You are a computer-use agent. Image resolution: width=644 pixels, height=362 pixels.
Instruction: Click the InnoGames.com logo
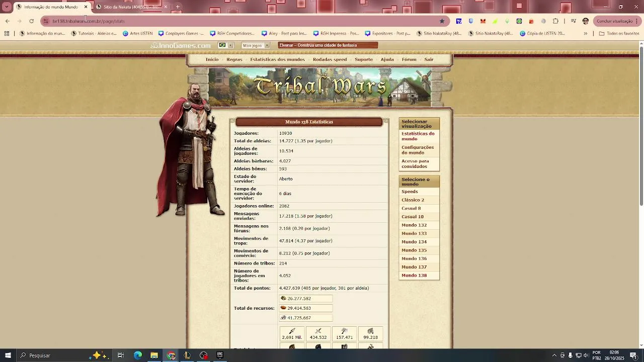pyautogui.click(x=181, y=46)
